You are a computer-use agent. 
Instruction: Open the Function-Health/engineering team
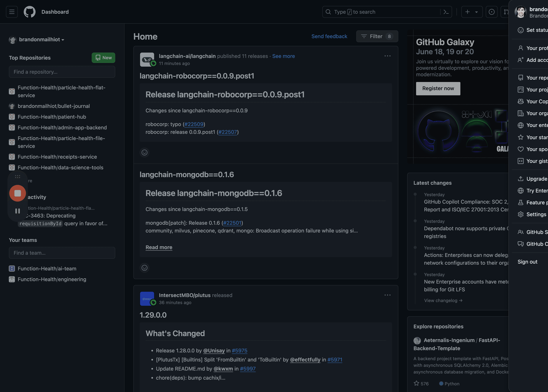click(52, 279)
